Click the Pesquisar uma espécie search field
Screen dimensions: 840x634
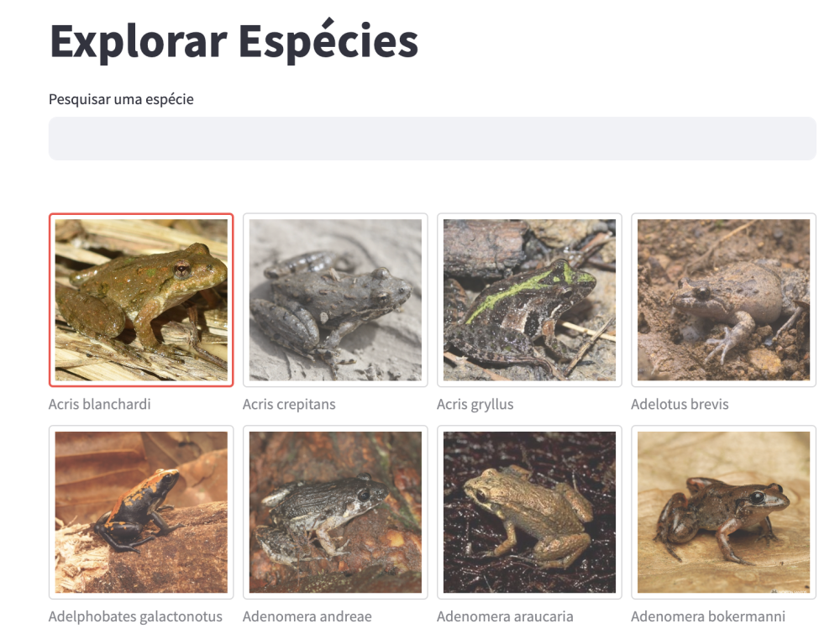point(432,139)
